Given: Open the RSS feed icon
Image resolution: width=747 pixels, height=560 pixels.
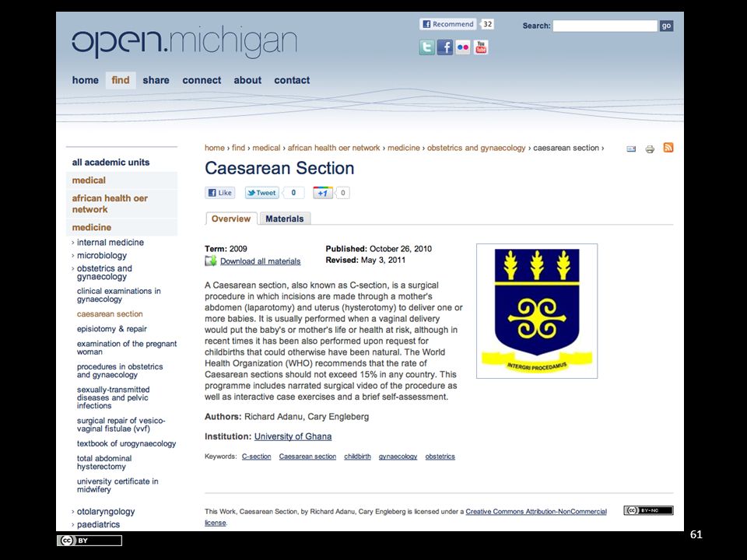Looking at the screenshot, I should click(668, 148).
